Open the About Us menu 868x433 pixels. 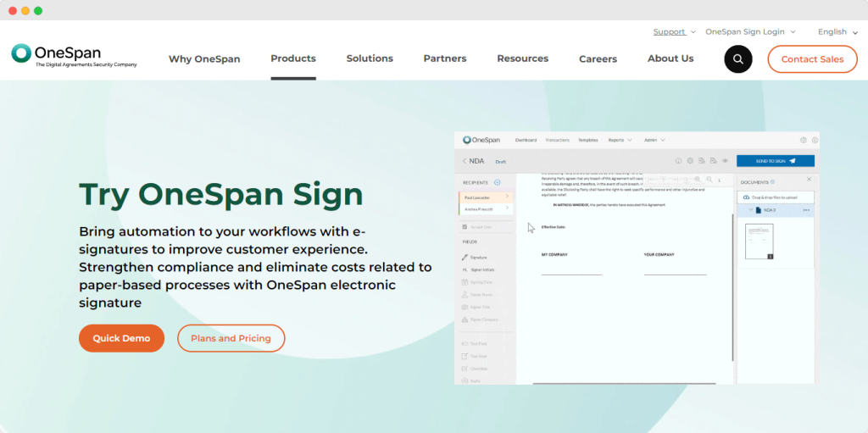pyautogui.click(x=670, y=58)
